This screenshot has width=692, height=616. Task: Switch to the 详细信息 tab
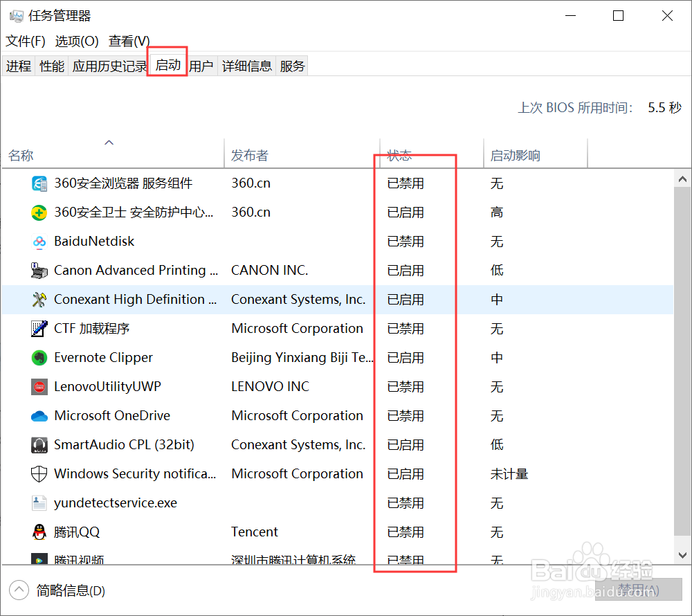[x=247, y=66]
